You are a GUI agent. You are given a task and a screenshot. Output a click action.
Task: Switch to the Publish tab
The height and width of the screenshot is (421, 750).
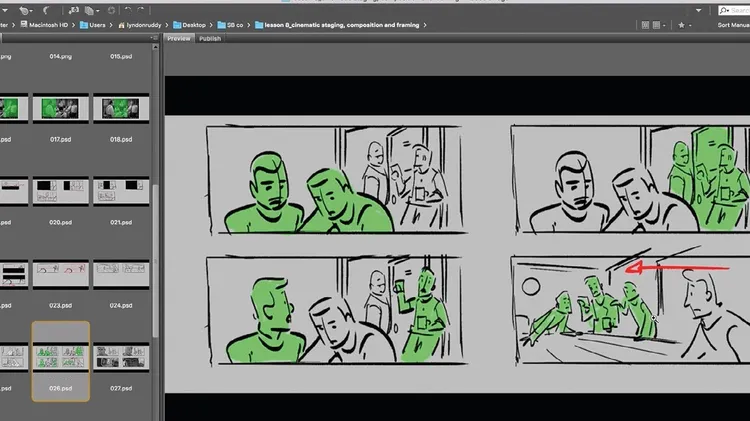210,38
